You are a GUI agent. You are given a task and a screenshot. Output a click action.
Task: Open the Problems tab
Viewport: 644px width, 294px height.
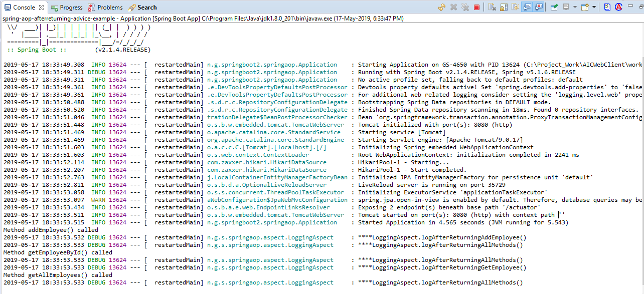tap(105, 8)
